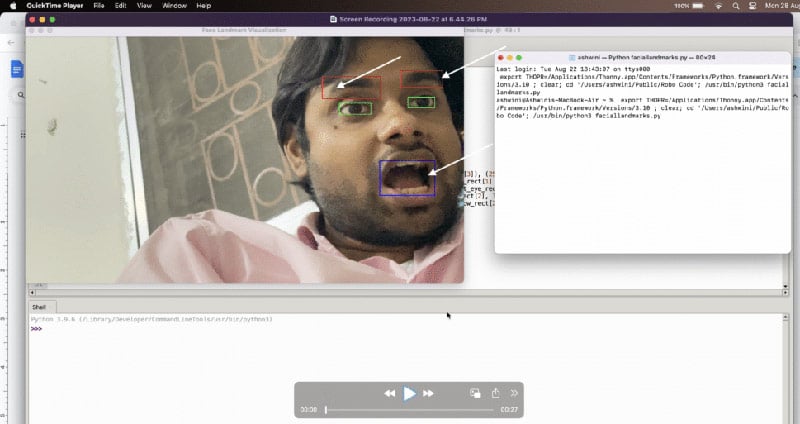Open the Help menu
The height and width of the screenshot is (424, 800).
click(x=204, y=6)
